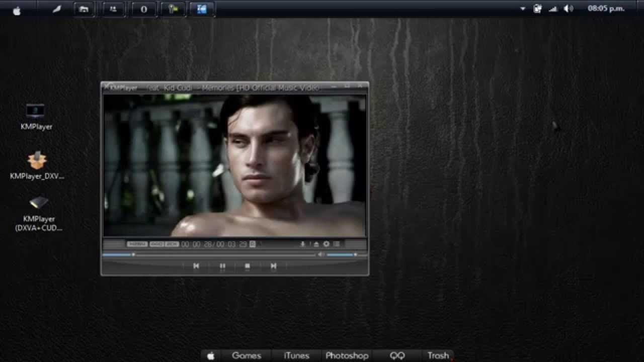The height and width of the screenshot is (362, 644).
Task: Click the taskbar button between folder and O icons
Action: click(x=114, y=9)
